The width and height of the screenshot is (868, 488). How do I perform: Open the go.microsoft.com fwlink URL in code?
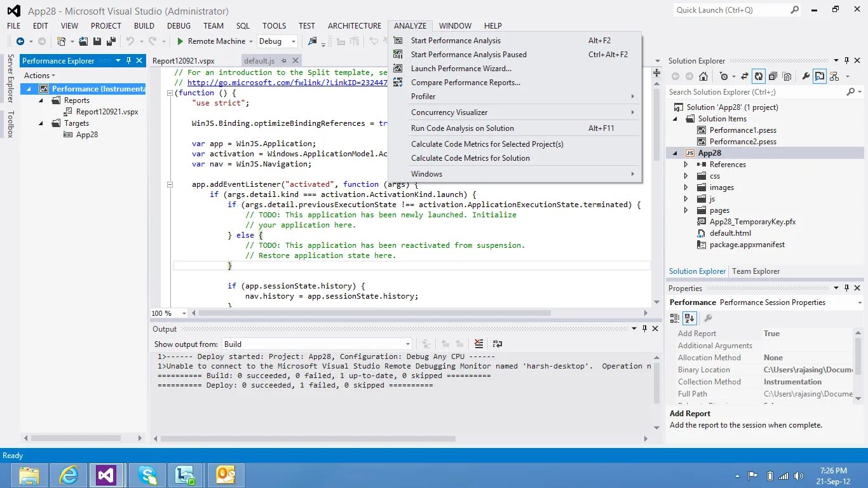click(x=287, y=83)
